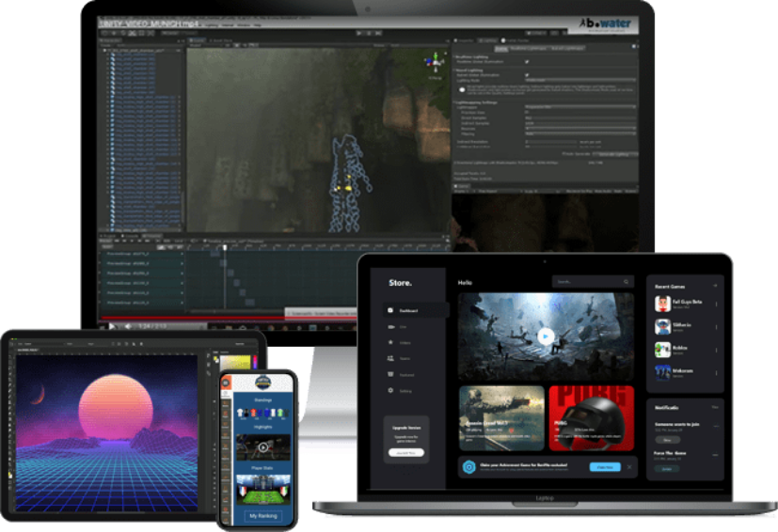Click Pause in the Unity editor toolbar
Screen dimensions: 778x532
pos(369,33)
